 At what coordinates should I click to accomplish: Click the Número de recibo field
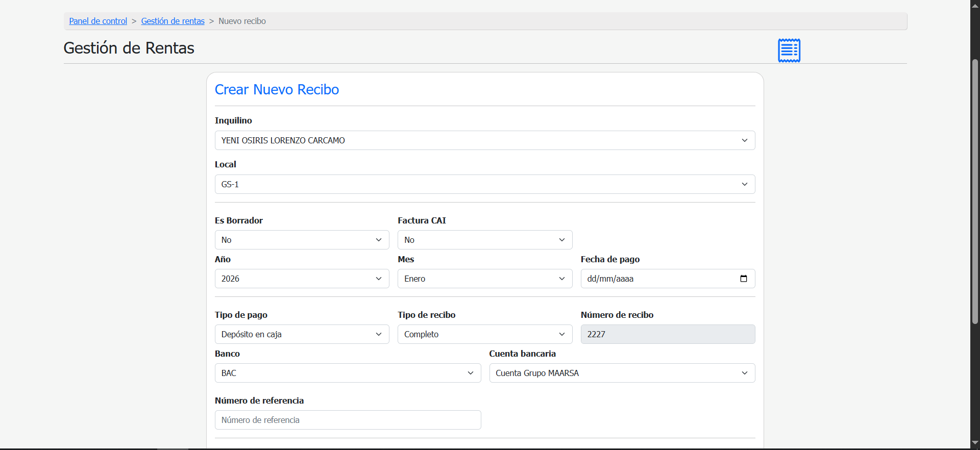pos(668,334)
